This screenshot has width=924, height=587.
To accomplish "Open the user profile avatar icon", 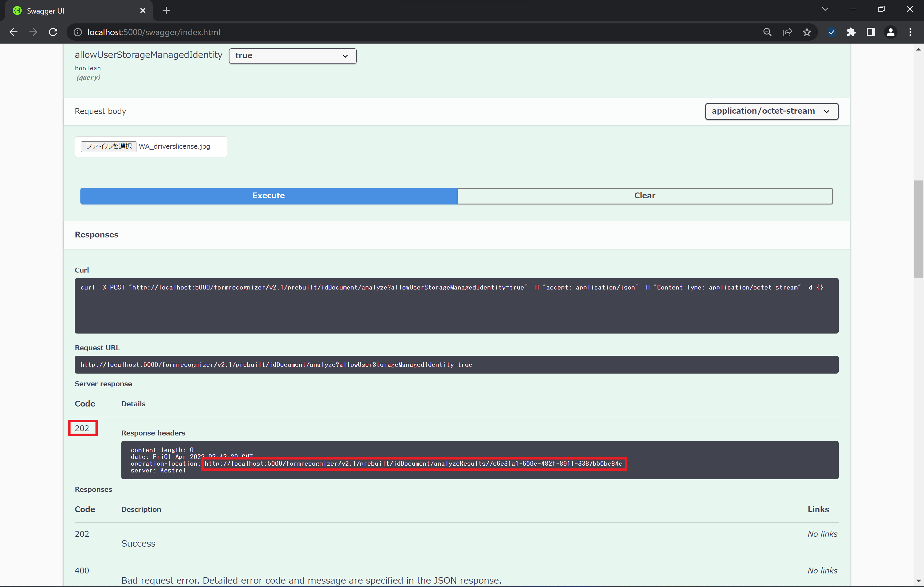I will 891,32.
